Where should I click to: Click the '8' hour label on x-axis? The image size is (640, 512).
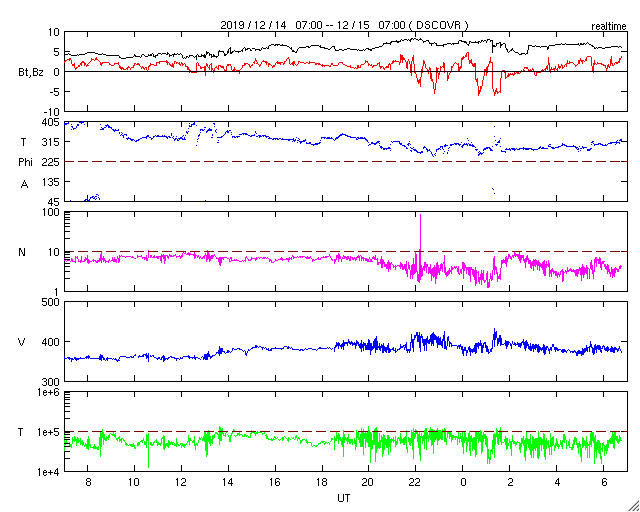tap(88, 482)
